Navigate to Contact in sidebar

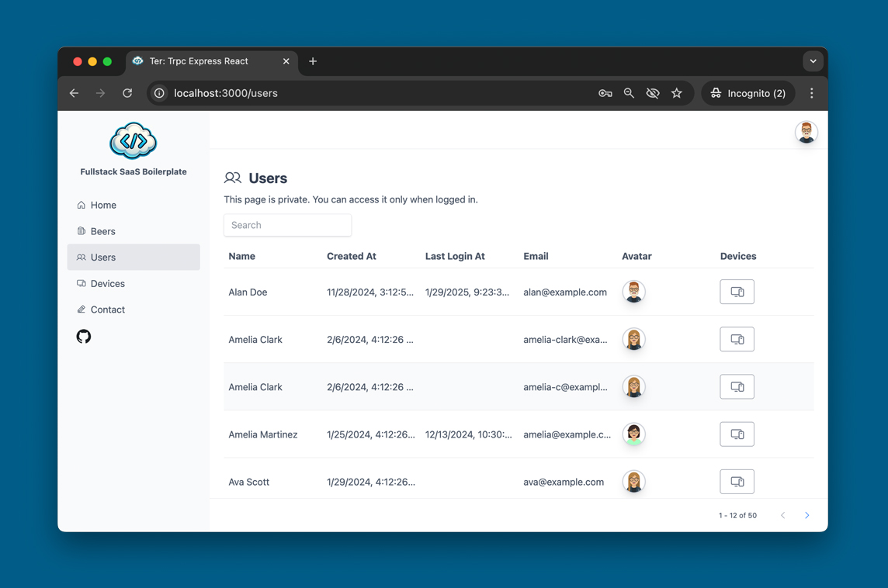[134, 310]
